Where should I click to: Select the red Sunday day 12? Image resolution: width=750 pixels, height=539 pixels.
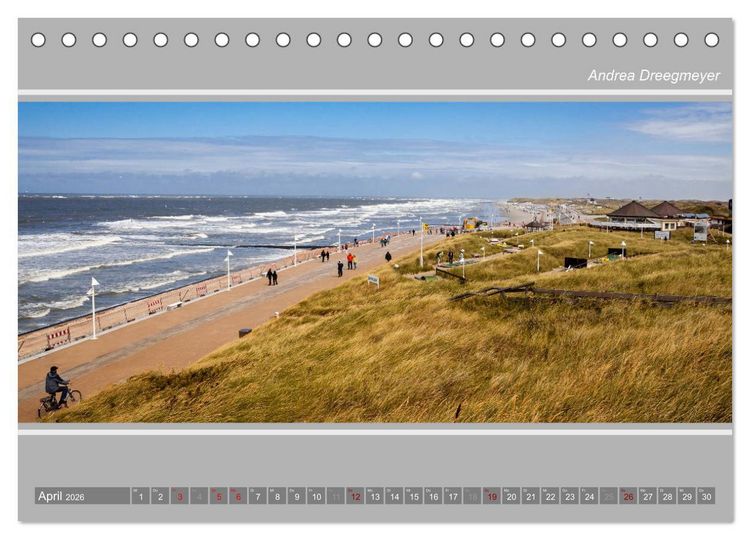355,496
